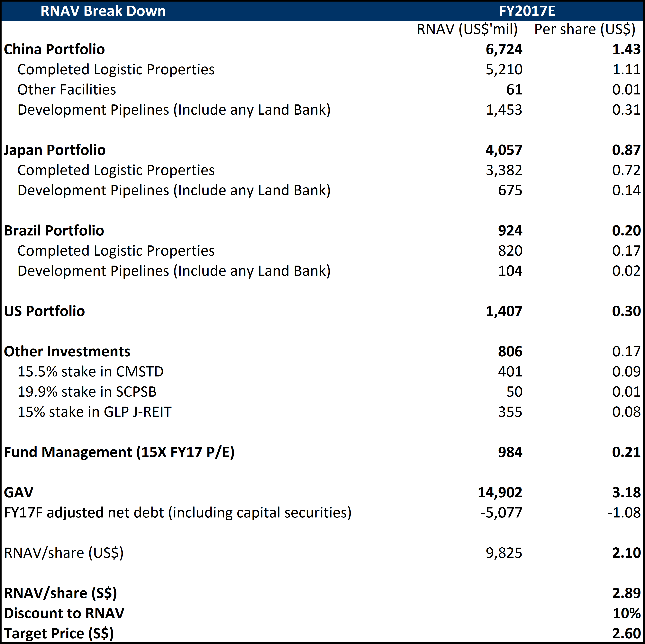Click the value 1,453
Viewport: 645px width, 644px height.
(x=504, y=110)
